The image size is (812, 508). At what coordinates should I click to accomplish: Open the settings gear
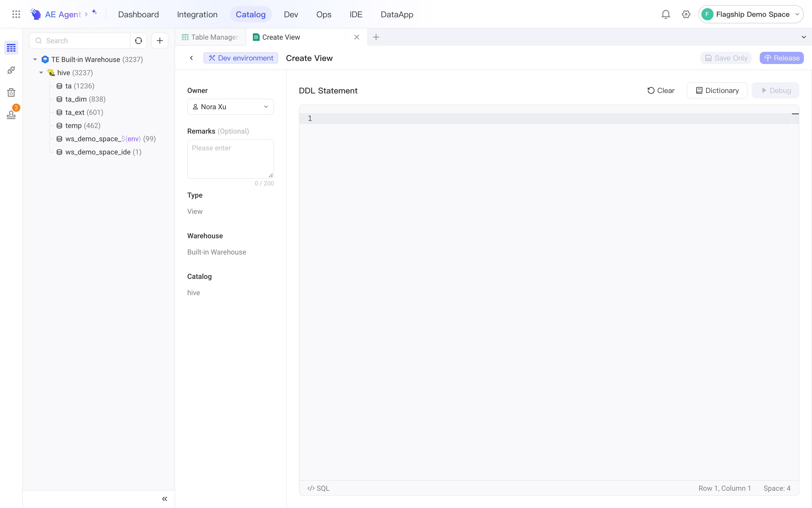[686, 14]
